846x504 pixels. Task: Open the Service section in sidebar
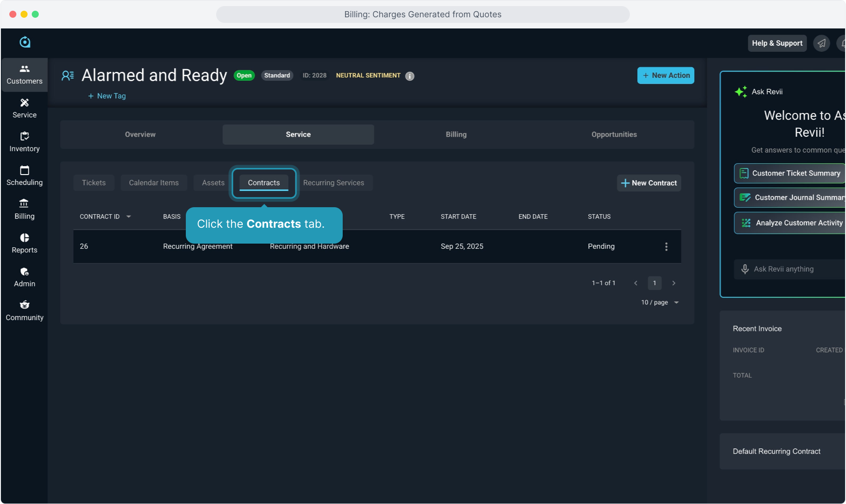point(24,108)
